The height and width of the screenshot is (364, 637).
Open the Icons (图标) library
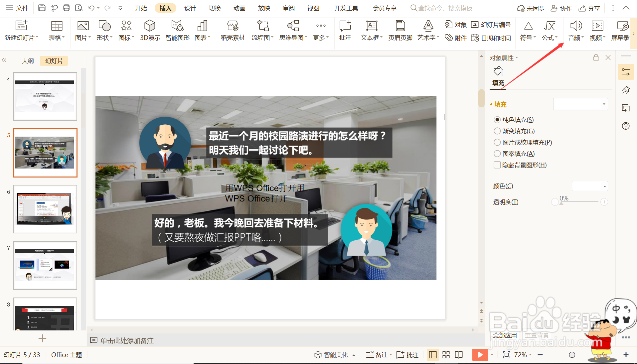coord(126,31)
